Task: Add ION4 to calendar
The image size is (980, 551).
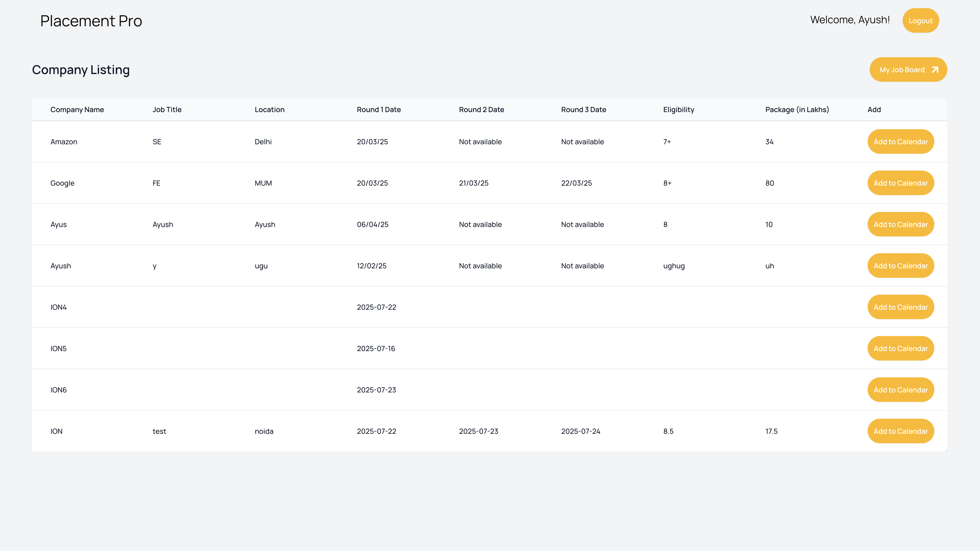Action: tap(900, 307)
